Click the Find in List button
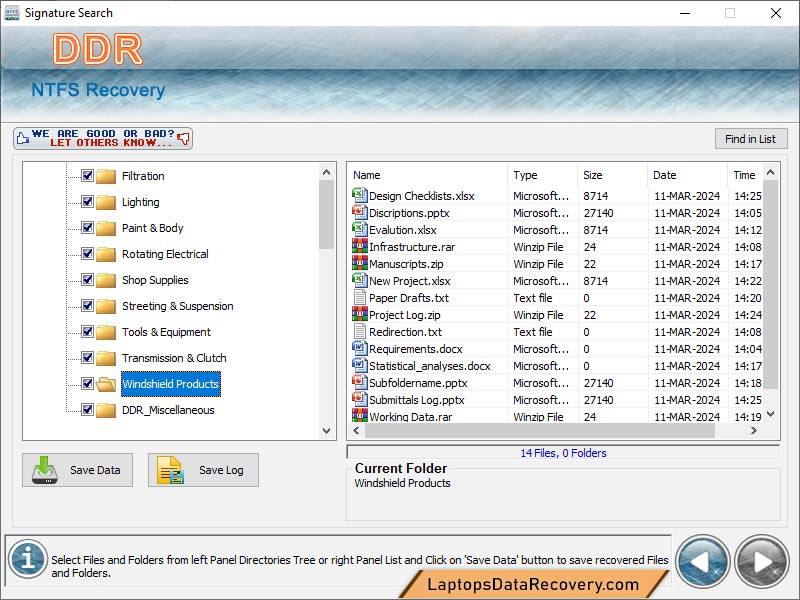This screenshot has width=800, height=600. [751, 138]
